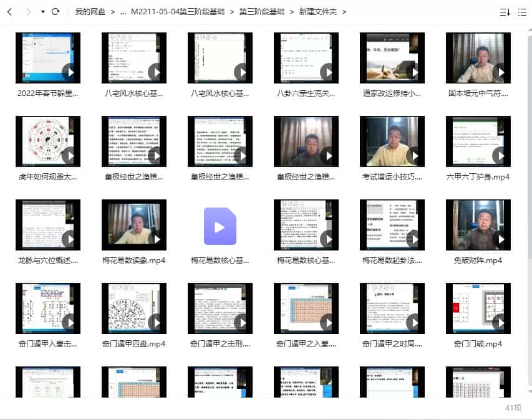The height and width of the screenshot is (420, 532).
Task: Open the 龙脉与六位概述 video thumbnail
Action: [47, 224]
